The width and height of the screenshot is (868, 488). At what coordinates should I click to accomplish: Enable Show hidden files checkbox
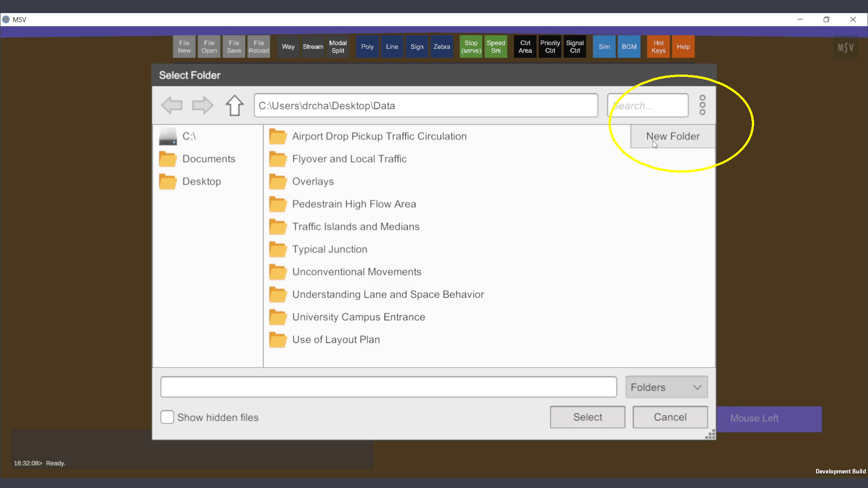167,417
